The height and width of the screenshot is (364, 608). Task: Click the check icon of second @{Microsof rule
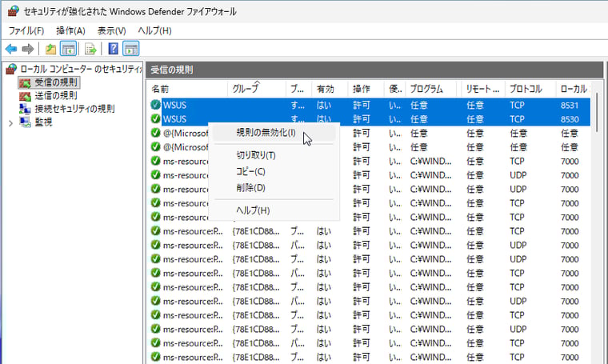[x=155, y=147]
